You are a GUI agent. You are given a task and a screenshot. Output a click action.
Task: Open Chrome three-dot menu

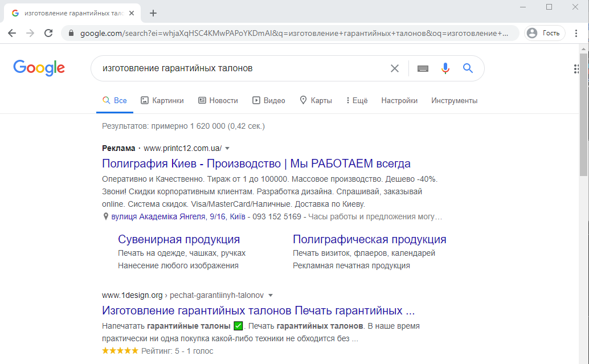(576, 33)
